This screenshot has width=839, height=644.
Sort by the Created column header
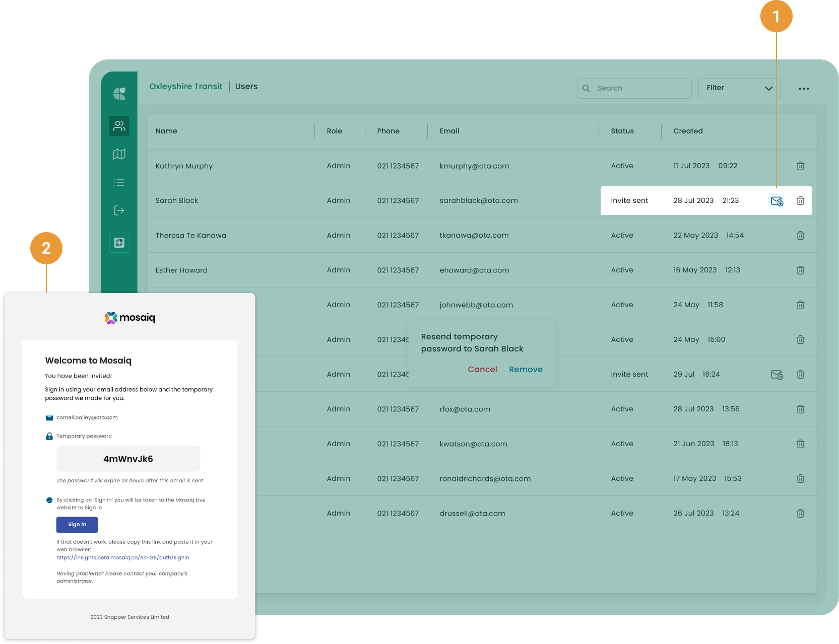tap(688, 131)
